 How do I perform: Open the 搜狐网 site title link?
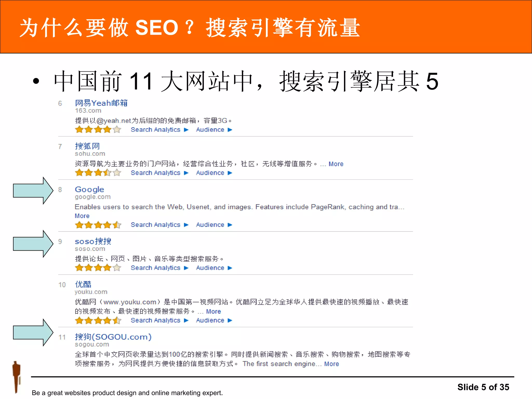click(87, 146)
